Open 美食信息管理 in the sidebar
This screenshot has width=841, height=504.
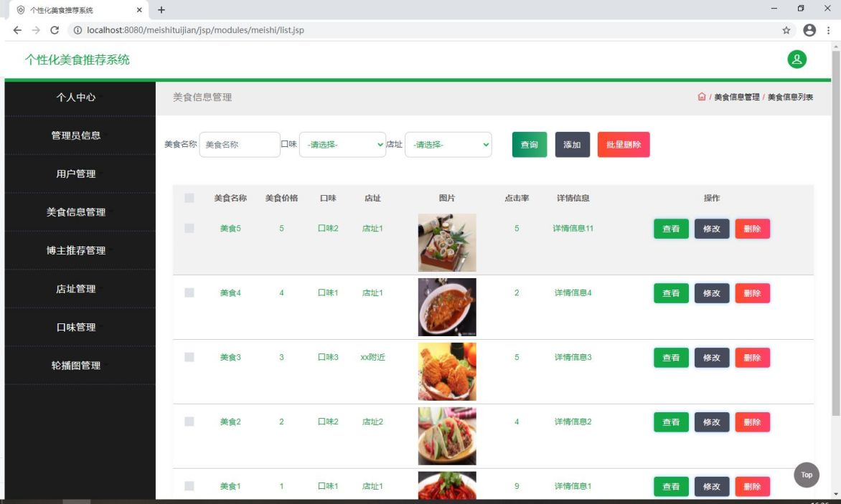tap(76, 212)
